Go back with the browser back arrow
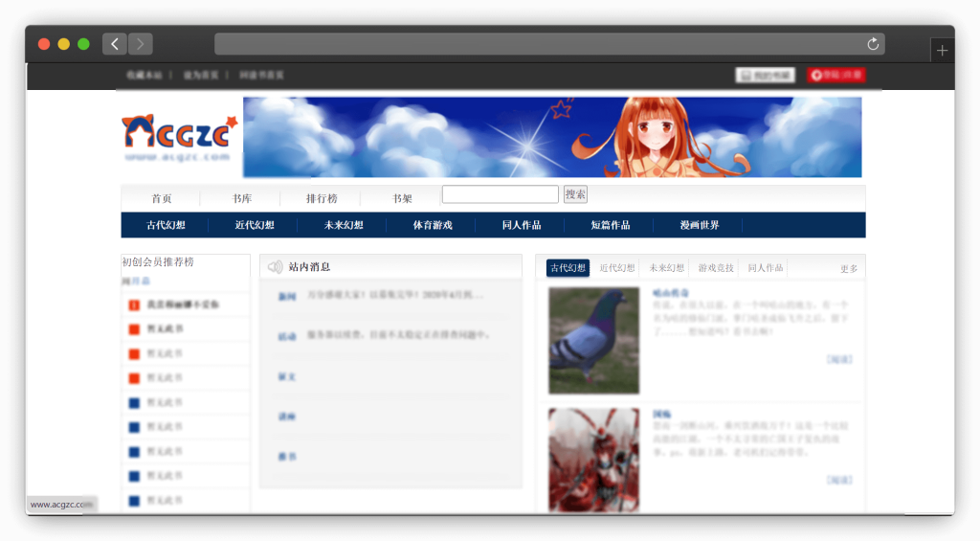Screen dimensions: 980x541 tap(115, 44)
